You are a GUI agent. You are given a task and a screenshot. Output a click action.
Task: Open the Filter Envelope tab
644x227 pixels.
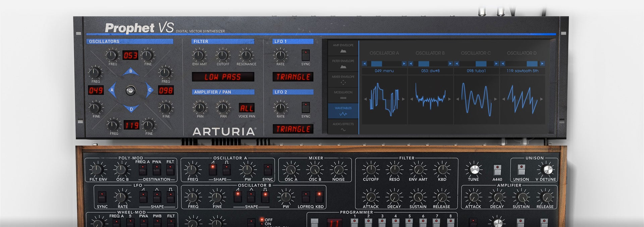tap(343, 64)
